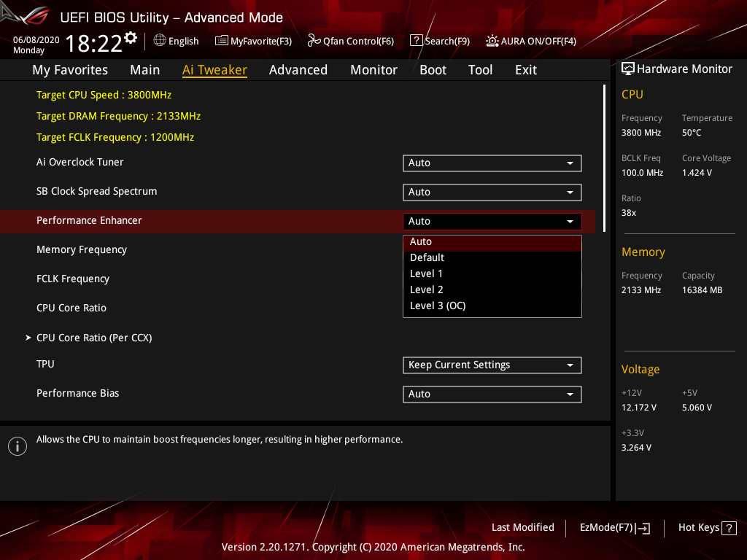Click Search(F9) button
The height and width of the screenshot is (560, 747).
(x=440, y=41)
